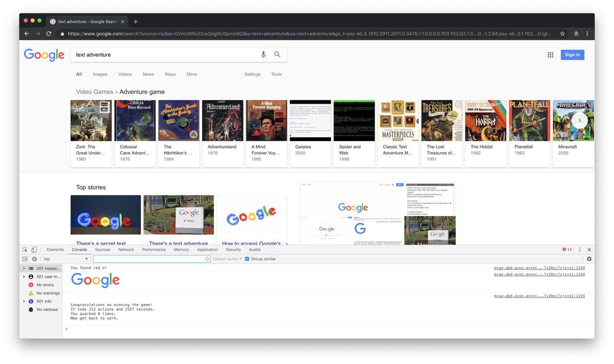Click the browser forward arrow

38,34
